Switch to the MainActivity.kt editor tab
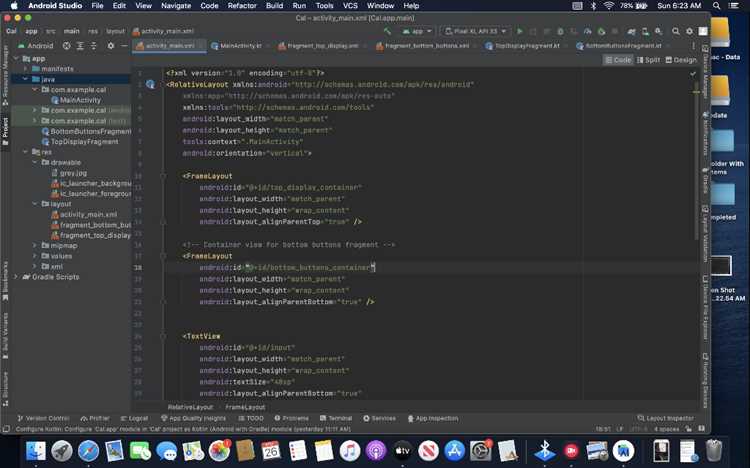The height and width of the screenshot is (468, 750). tap(237, 46)
